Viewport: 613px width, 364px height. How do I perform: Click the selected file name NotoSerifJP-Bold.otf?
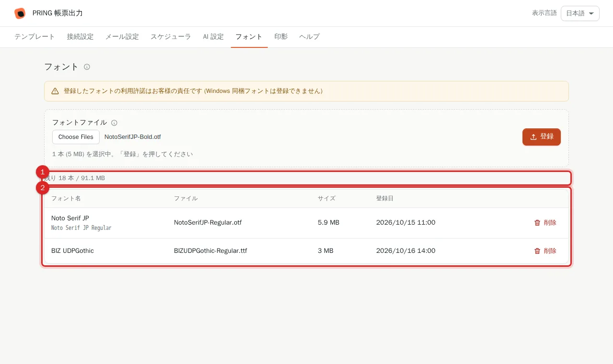[x=133, y=137]
